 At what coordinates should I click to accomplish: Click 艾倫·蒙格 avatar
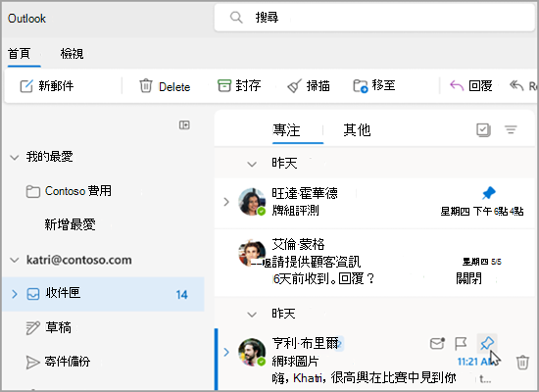click(252, 253)
